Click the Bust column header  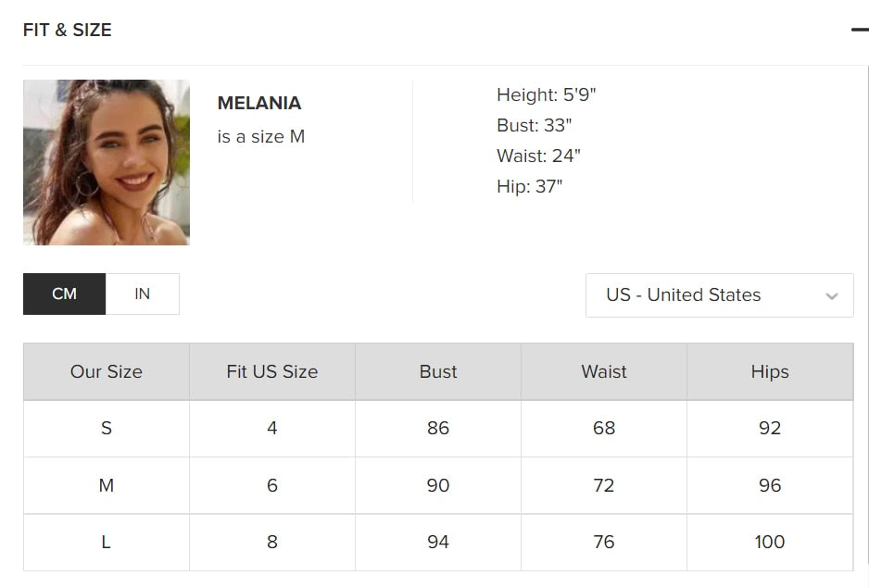(x=438, y=371)
